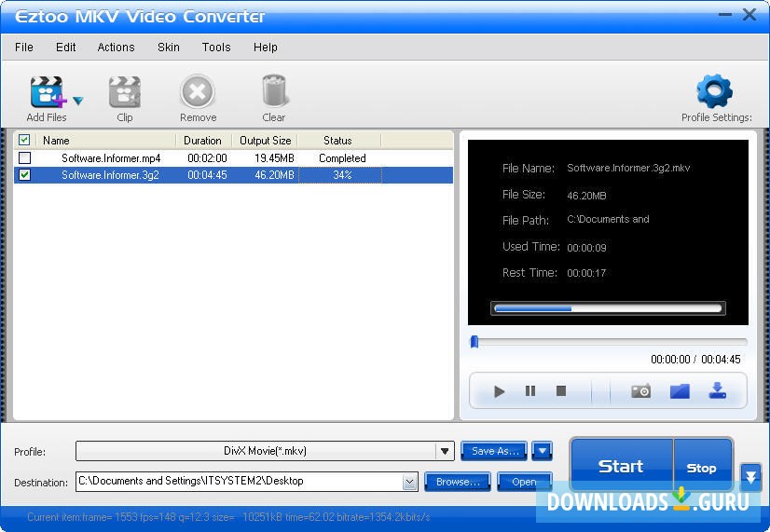Screen dimensions: 770x532
Task: Minimize the Eztoo MKV Video Converter window
Action: click(x=725, y=15)
